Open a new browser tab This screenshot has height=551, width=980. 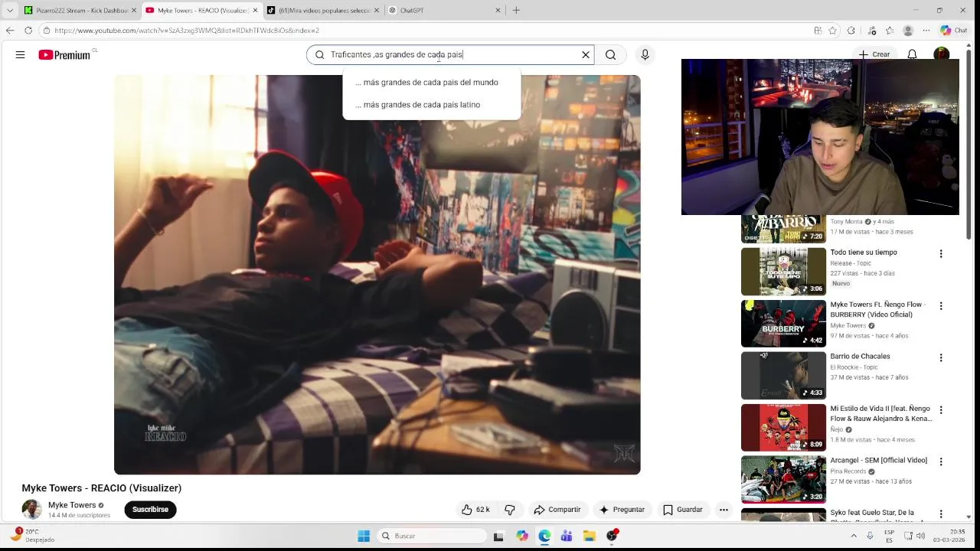pos(516,10)
